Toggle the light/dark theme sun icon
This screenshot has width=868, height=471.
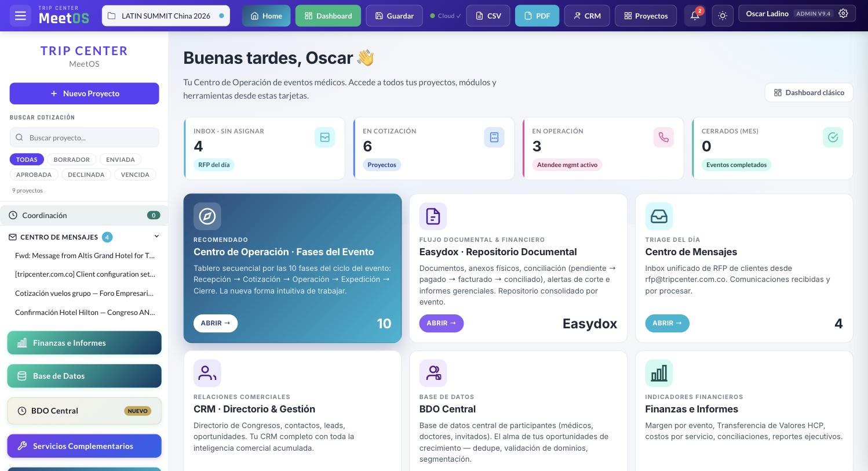pos(723,16)
